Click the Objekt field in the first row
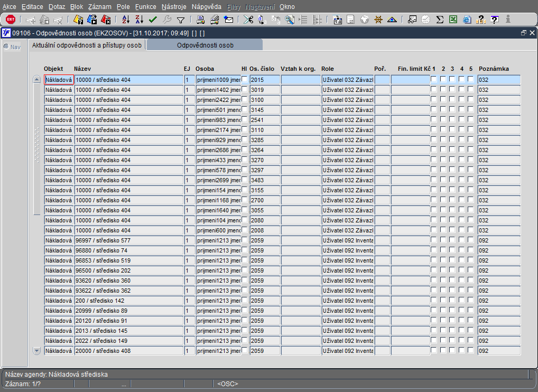This screenshot has height=392, width=538. coord(59,80)
